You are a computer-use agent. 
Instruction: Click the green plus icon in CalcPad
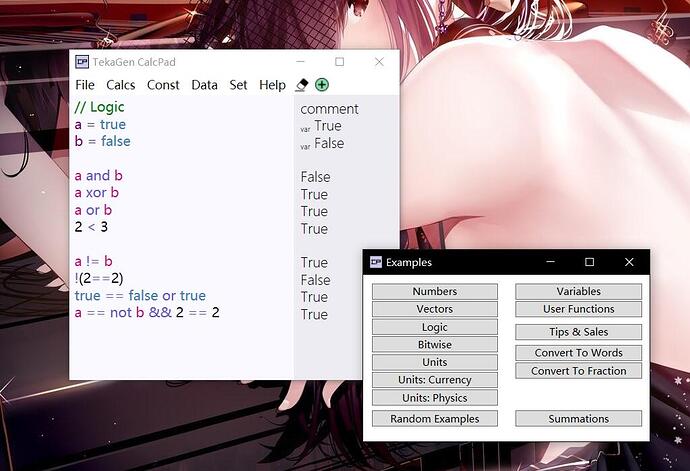322,85
